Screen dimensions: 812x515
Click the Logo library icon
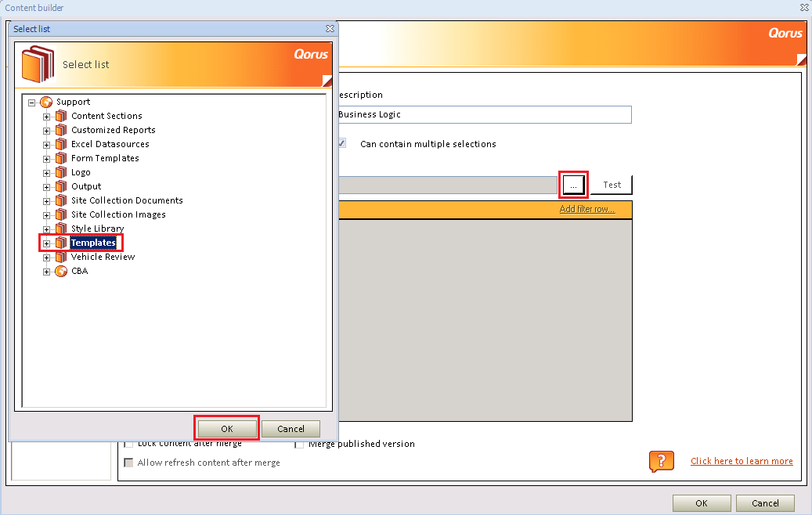point(61,172)
